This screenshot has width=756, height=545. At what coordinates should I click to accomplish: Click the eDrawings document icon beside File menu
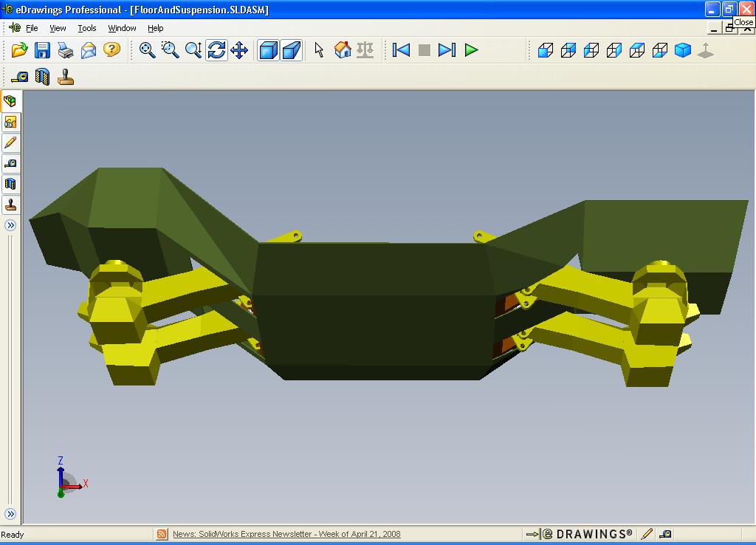pyautogui.click(x=15, y=28)
